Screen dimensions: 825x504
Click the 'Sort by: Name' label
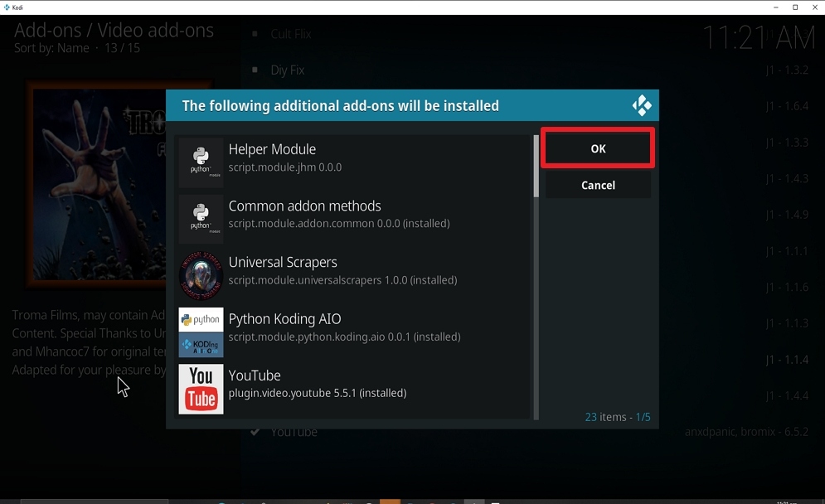(51, 48)
